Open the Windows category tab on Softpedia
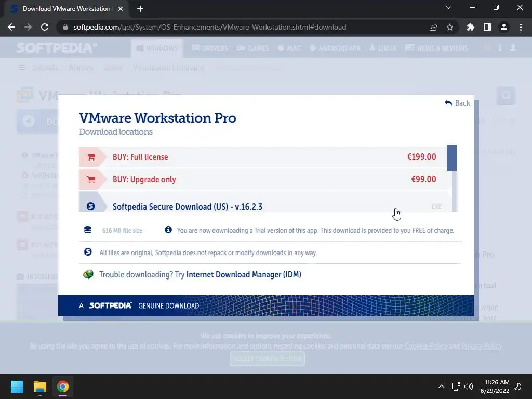This screenshot has height=399, width=532. [x=157, y=48]
